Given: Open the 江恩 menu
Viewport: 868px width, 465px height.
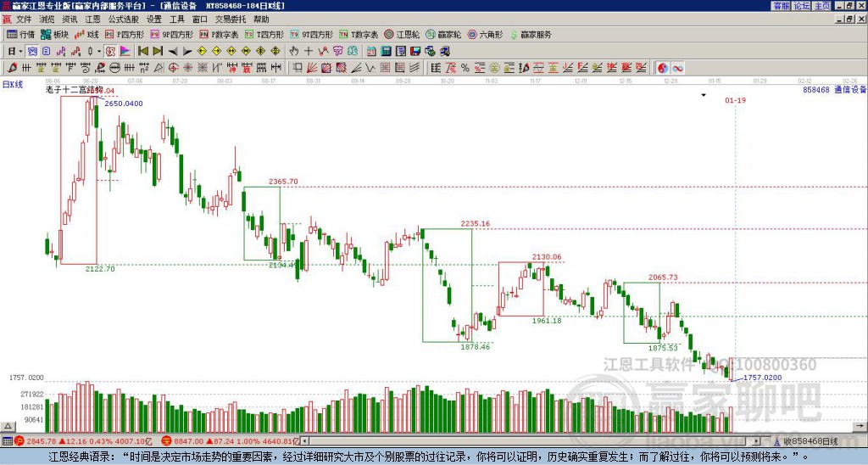Looking at the screenshot, I should coord(92,20).
